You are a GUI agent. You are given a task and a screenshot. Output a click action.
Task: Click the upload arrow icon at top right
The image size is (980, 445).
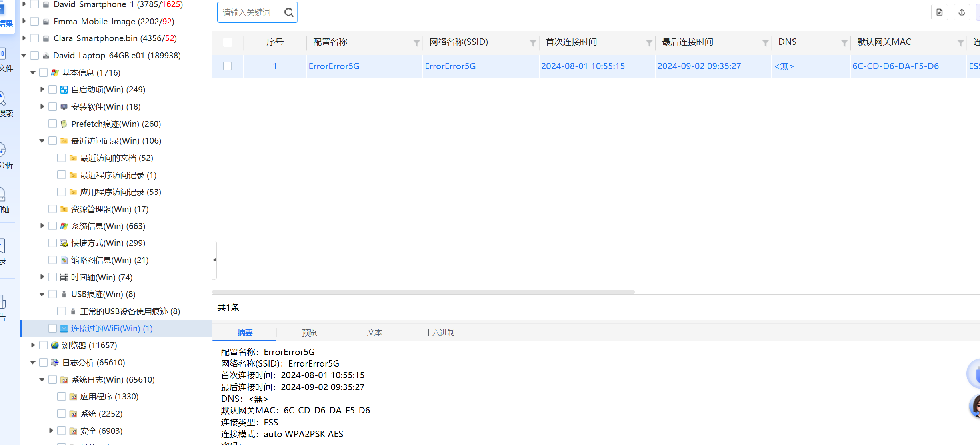point(962,12)
